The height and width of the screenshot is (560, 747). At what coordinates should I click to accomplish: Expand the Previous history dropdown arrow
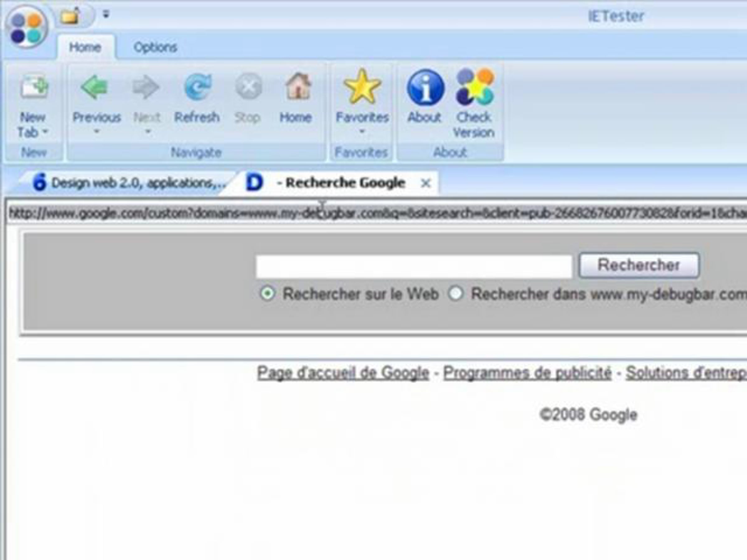click(96, 131)
